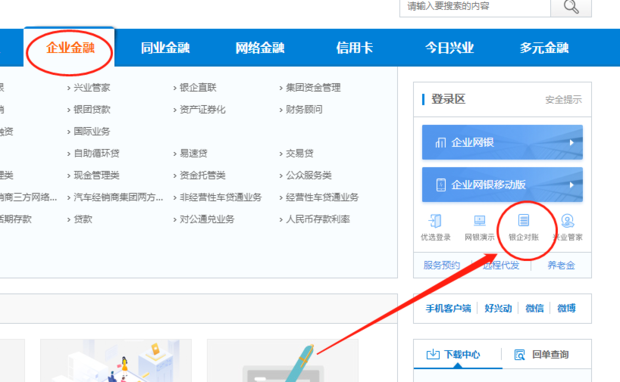
Task: Click the search magnifier button
Action: (571, 7)
